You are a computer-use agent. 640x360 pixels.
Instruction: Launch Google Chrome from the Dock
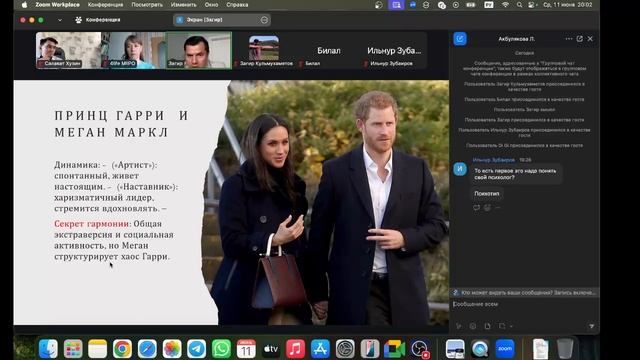[x=122, y=349]
